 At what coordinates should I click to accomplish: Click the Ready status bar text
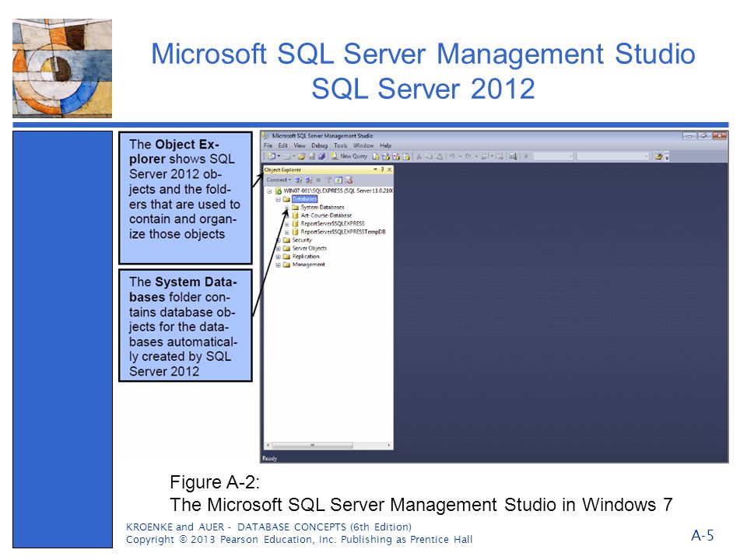tap(270, 458)
